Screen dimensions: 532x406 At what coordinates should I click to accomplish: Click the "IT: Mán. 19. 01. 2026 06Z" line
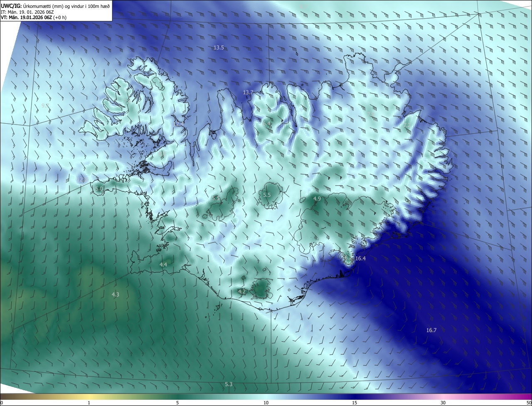click(x=27, y=12)
